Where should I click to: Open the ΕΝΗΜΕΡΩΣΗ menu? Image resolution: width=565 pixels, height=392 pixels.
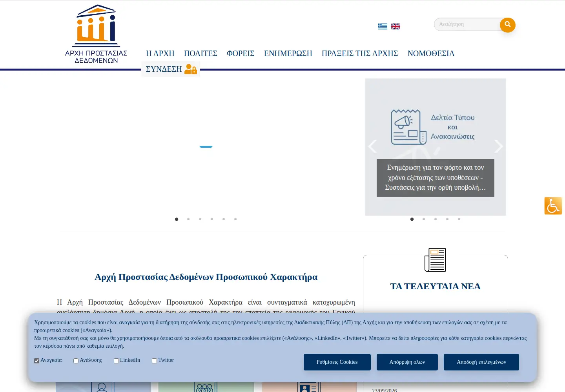click(x=288, y=53)
